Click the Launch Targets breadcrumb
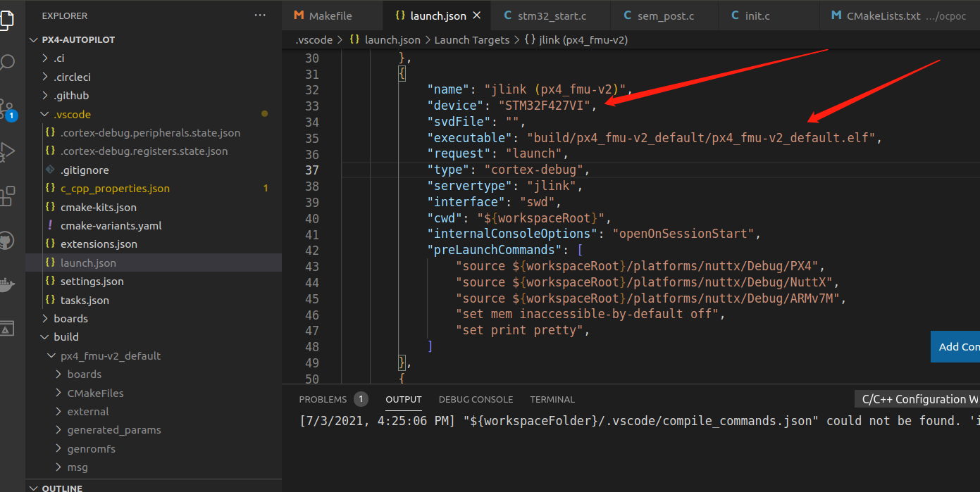 tap(471, 39)
